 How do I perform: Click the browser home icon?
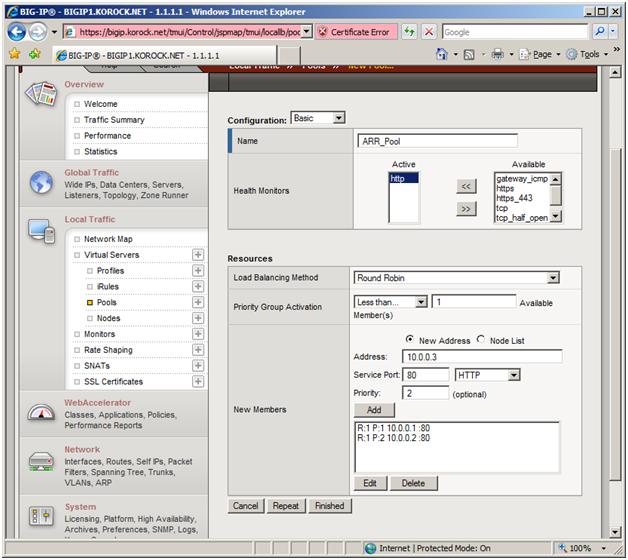click(441, 54)
